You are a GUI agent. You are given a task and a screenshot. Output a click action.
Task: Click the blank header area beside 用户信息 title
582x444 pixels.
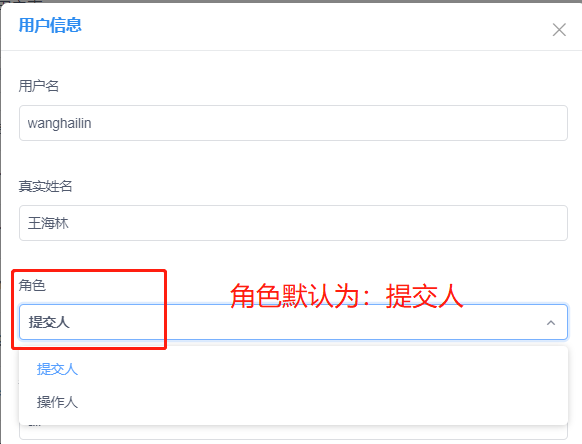[x=315, y=25]
